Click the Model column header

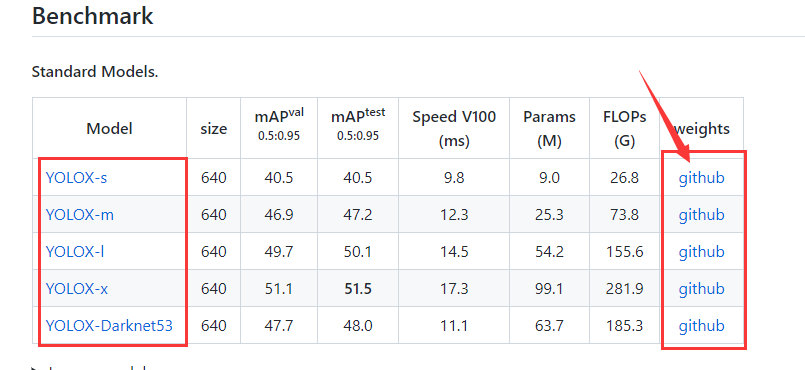109,128
